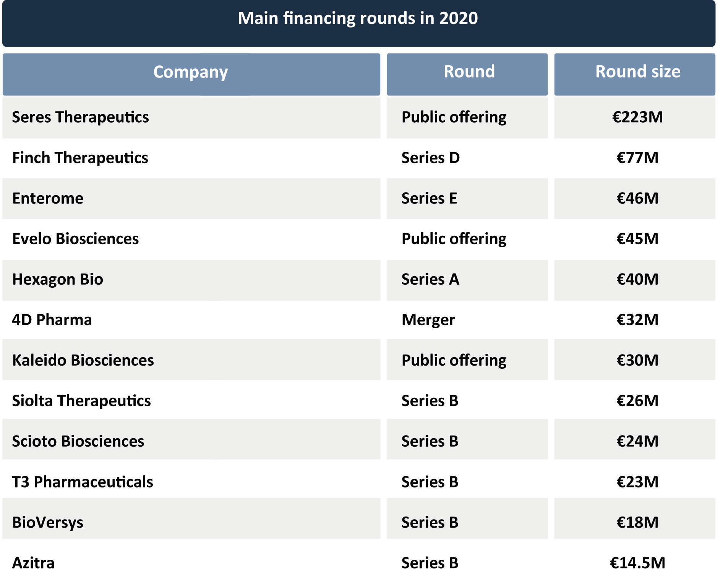
Task: Click the €14.5M round size value
Action: point(637,563)
